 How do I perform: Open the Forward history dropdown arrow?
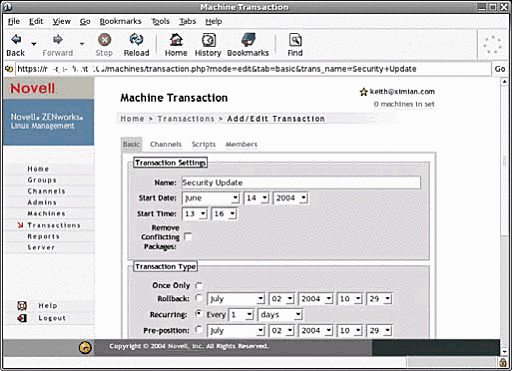point(82,44)
